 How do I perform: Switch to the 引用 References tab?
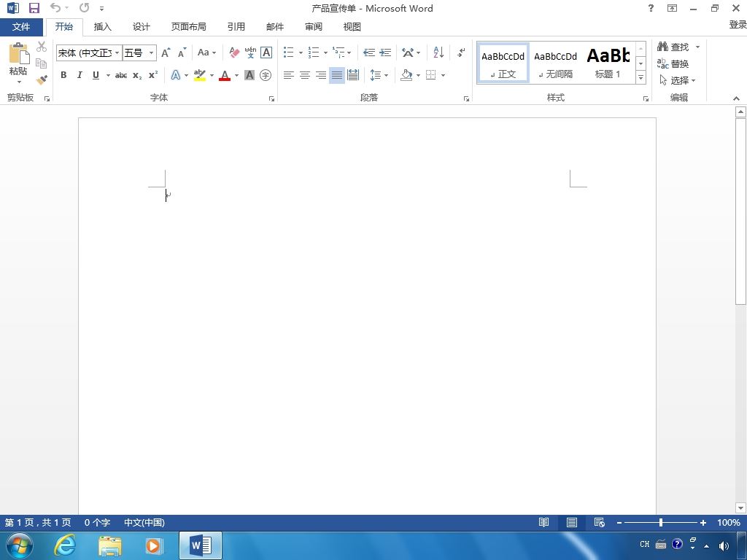click(236, 27)
